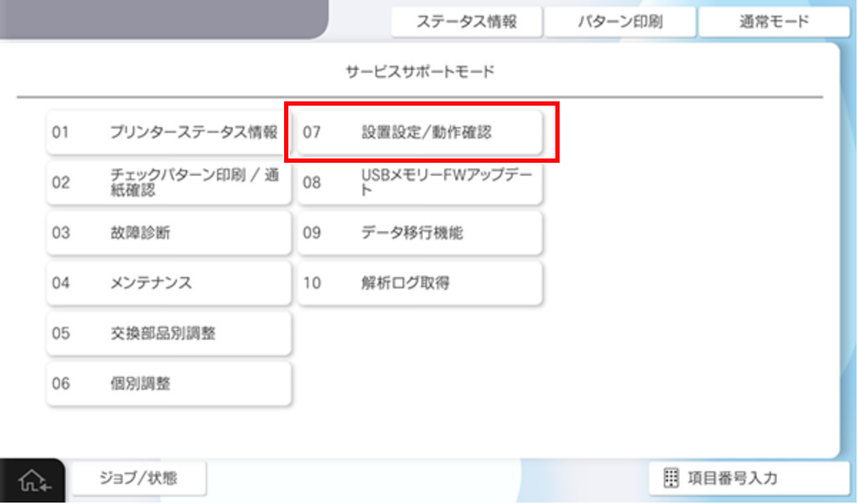Choose 09 データ移行機能
This screenshot has width=858, height=504.
tap(420, 233)
